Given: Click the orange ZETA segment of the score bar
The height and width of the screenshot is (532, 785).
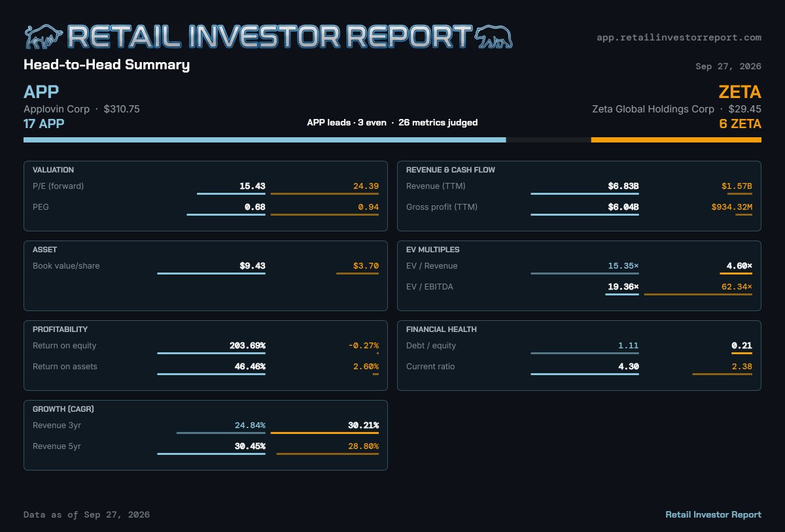Looking at the screenshot, I should (676, 140).
